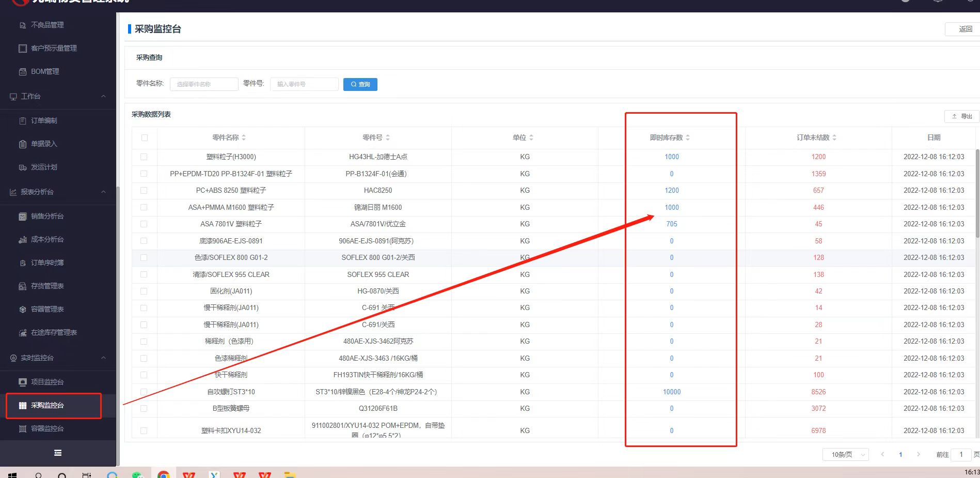
Task: Click the 订单编制 document icon
Action: [x=22, y=120]
